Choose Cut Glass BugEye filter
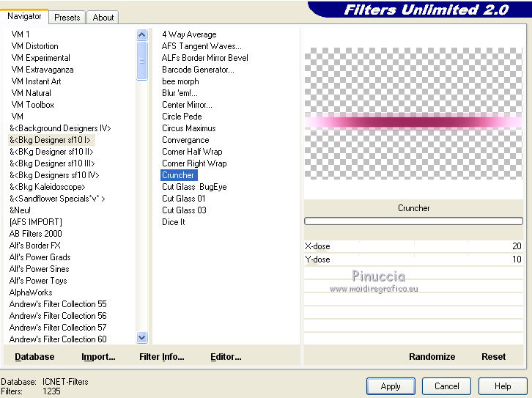 [194, 187]
